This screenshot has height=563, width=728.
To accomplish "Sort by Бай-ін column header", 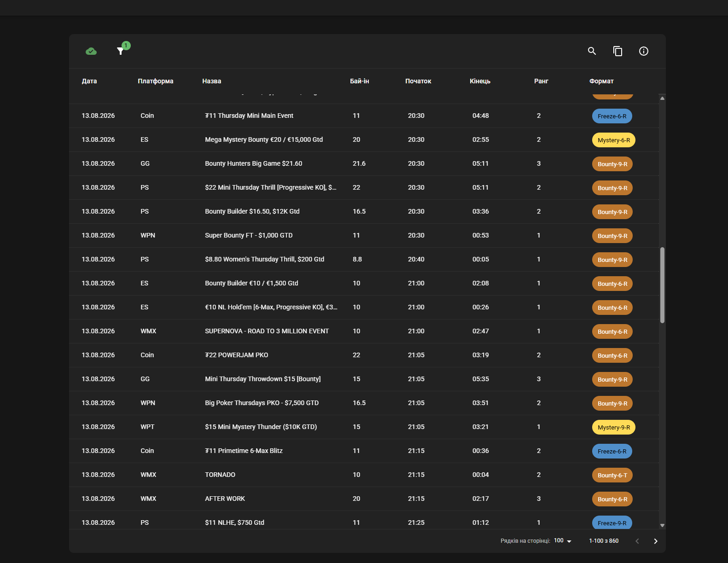I will click(359, 81).
